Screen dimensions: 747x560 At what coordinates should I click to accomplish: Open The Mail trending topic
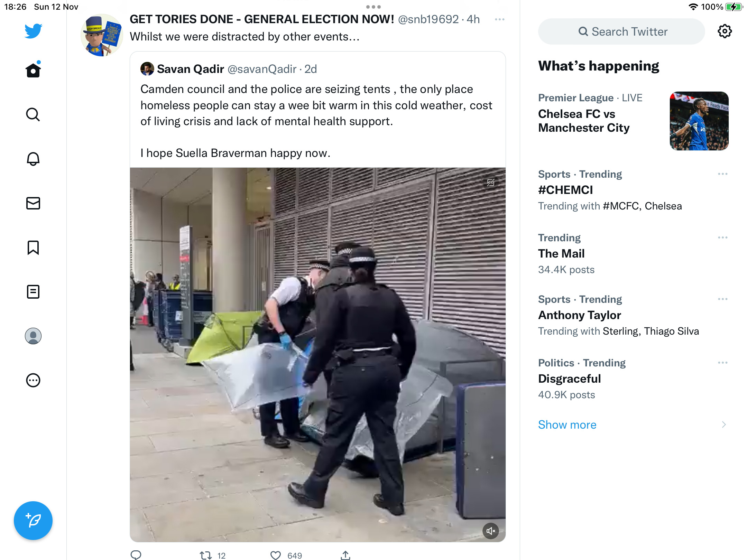pyautogui.click(x=561, y=253)
